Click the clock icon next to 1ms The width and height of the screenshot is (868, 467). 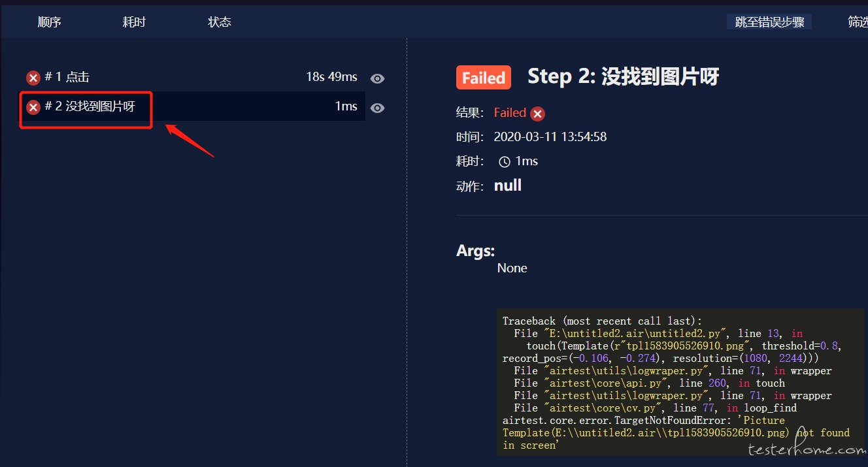(x=504, y=161)
